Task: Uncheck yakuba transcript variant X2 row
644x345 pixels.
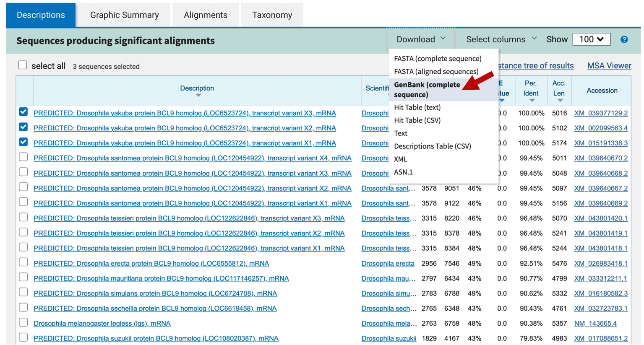Action: [23, 127]
